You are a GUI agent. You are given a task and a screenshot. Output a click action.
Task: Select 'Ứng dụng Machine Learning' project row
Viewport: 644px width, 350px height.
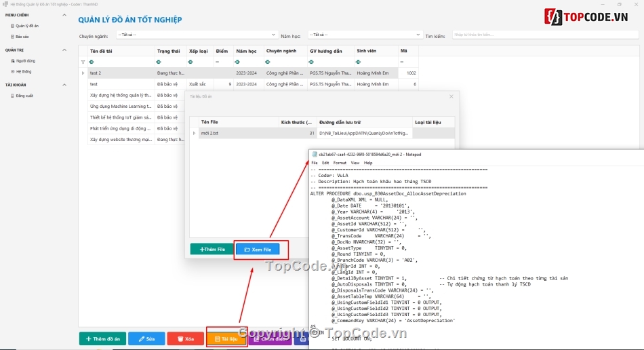121,106
